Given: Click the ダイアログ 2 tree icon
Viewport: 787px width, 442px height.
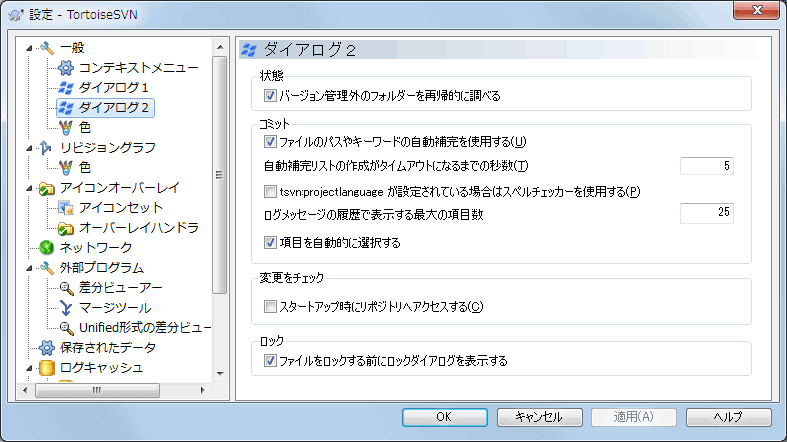Looking at the screenshot, I should [x=66, y=108].
